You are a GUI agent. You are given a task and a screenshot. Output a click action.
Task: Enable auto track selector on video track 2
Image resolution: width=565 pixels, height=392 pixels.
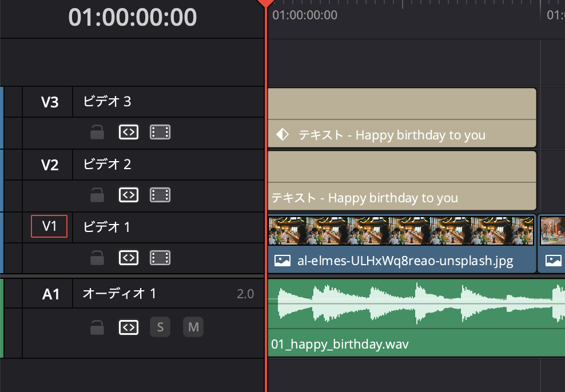tap(128, 195)
